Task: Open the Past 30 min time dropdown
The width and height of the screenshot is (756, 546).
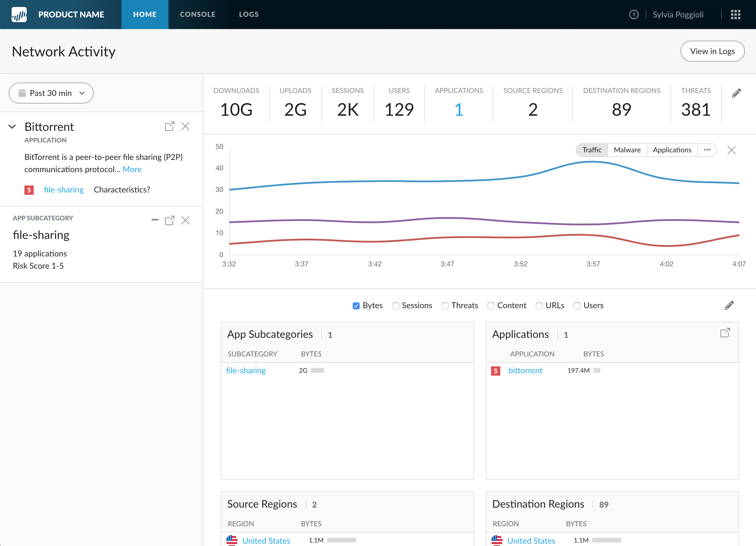Action: [51, 93]
